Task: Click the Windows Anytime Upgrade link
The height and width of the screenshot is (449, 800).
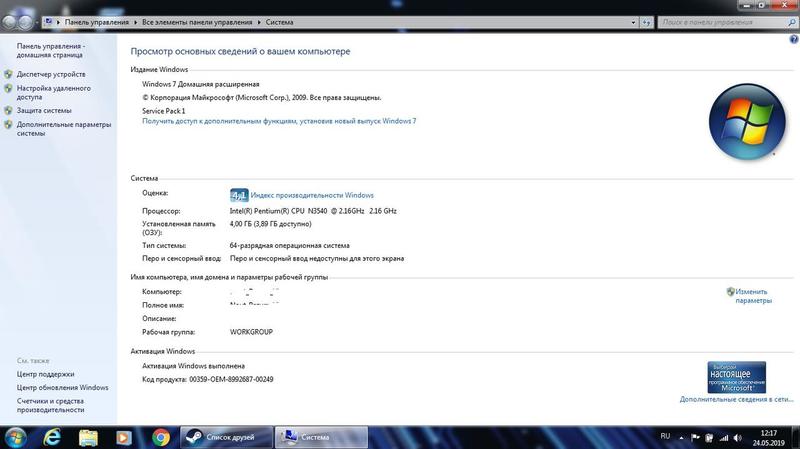Action: click(279, 121)
